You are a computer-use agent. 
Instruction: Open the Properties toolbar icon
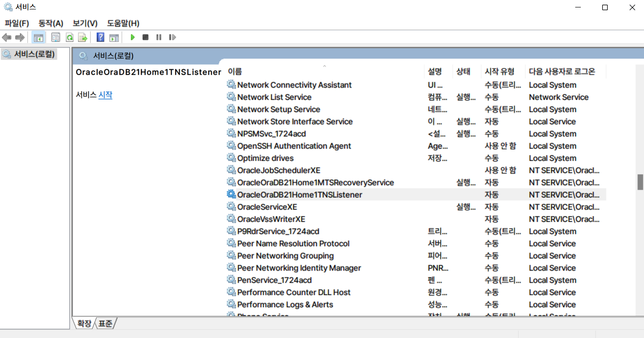pos(56,37)
